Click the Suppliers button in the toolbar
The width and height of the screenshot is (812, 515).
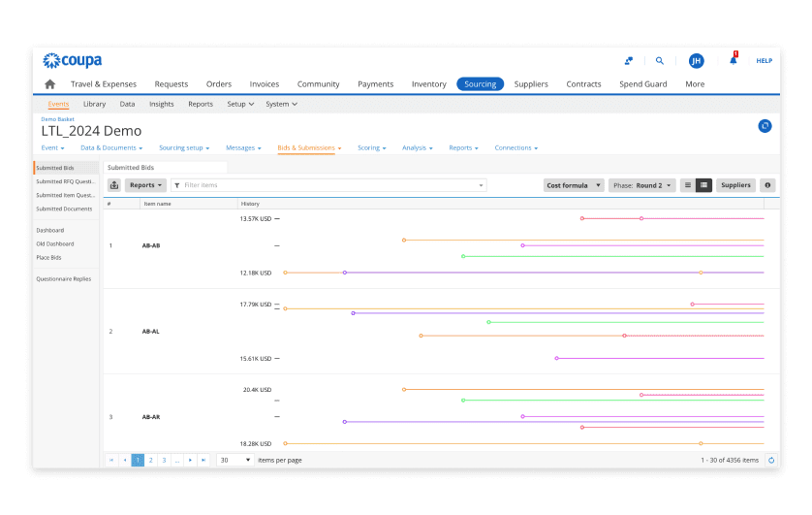tap(735, 185)
